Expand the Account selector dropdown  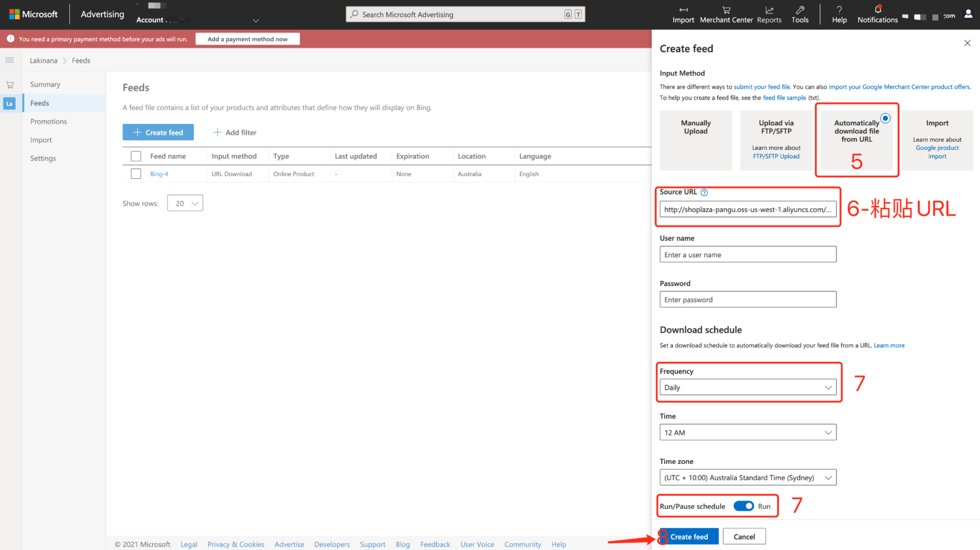tap(256, 20)
